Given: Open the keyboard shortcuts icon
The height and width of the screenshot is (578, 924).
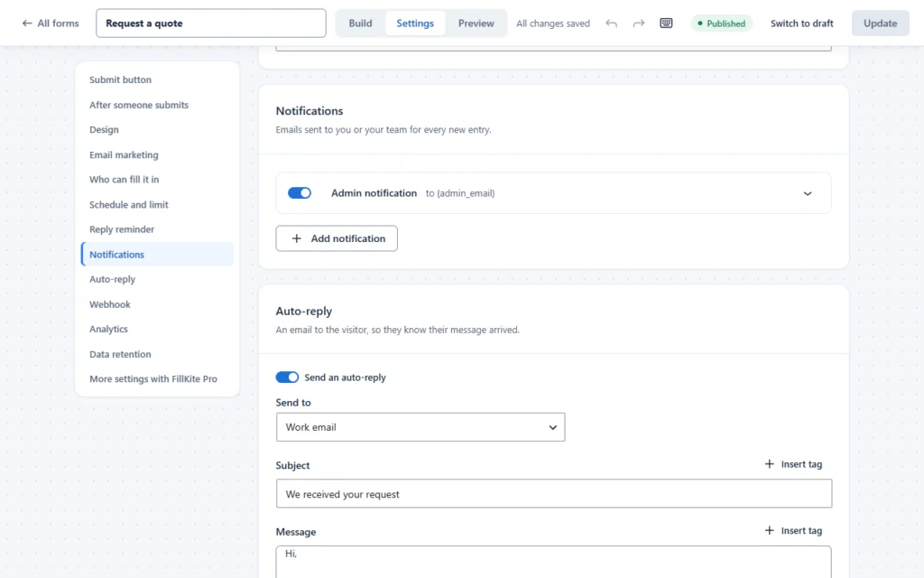Looking at the screenshot, I should tap(666, 23).
